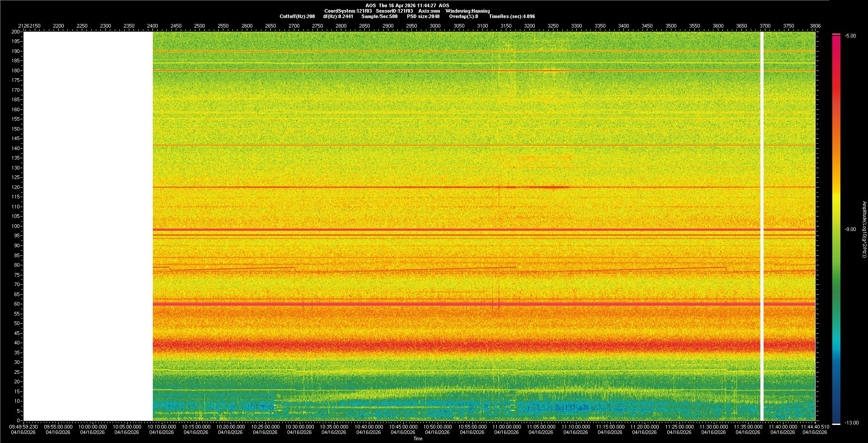Image resolution: width=868 pixels, height=443 pixels.
Task: Click the Cutoff(Hz):200 header text
Action: coord(297,17)
